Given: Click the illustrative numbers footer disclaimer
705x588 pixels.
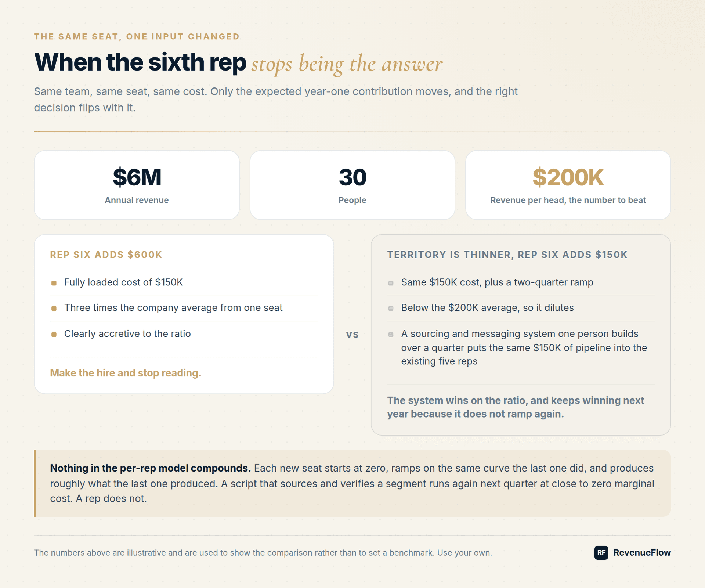Looking at the screenshot, I should click(x=263, y=552).
